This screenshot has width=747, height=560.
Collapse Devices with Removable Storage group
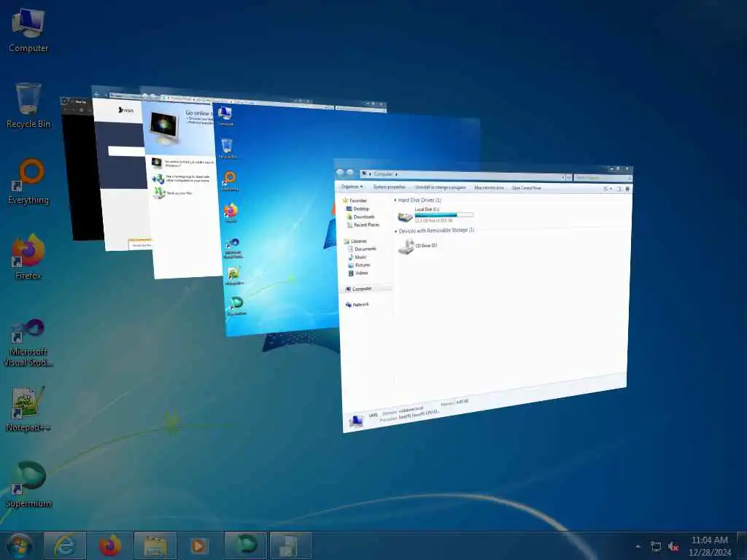[396, 231]
